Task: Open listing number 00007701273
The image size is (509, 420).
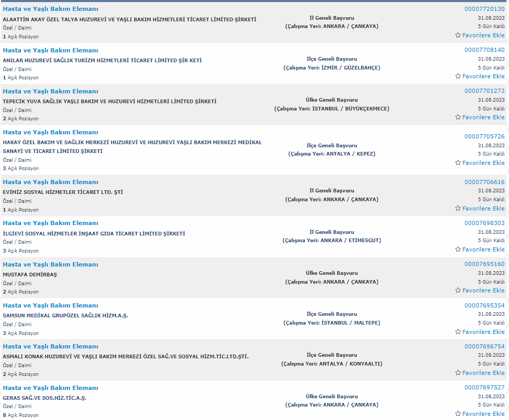Action: (x=484, y=91)
